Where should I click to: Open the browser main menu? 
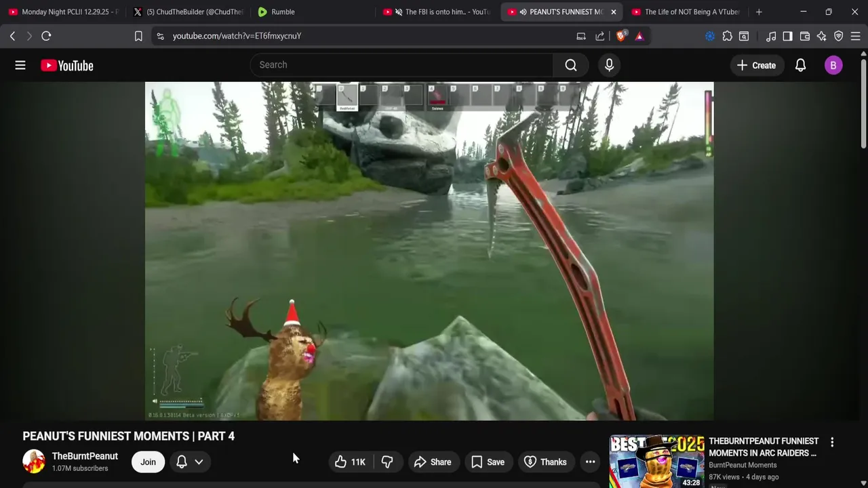pyautogui.click(x=855, y=36)
